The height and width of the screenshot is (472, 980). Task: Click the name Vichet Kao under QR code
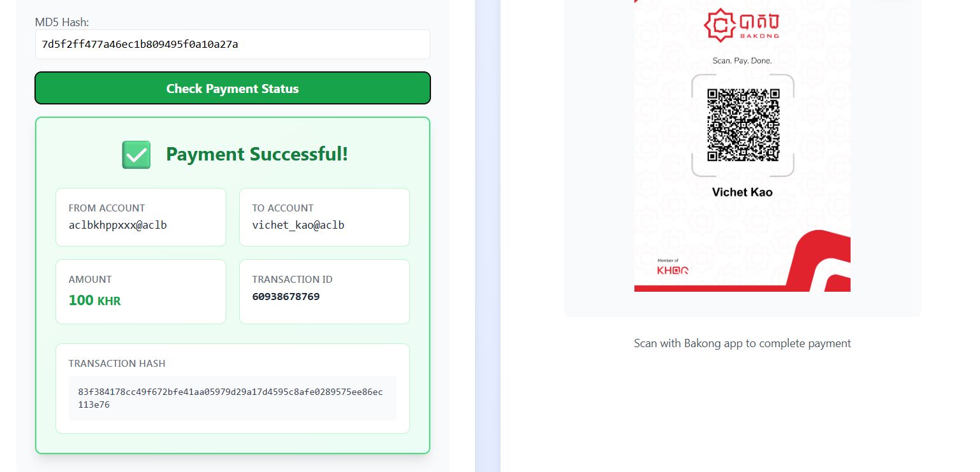742,192
